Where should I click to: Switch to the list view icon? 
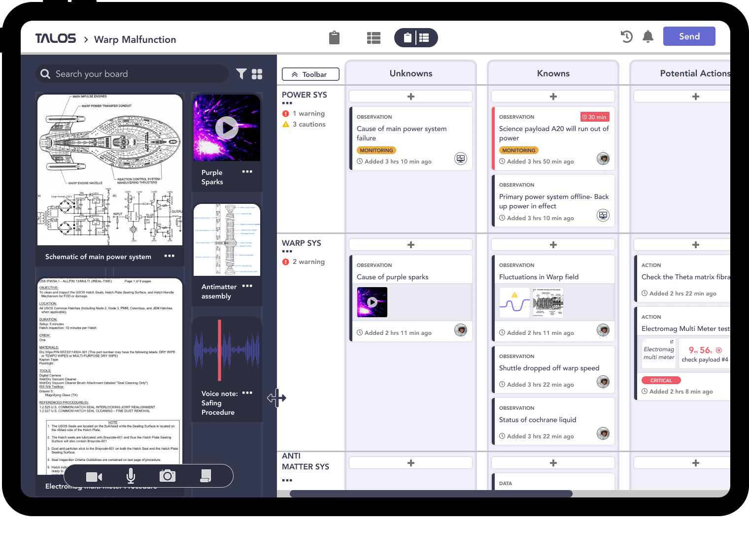tap(374, 38)
